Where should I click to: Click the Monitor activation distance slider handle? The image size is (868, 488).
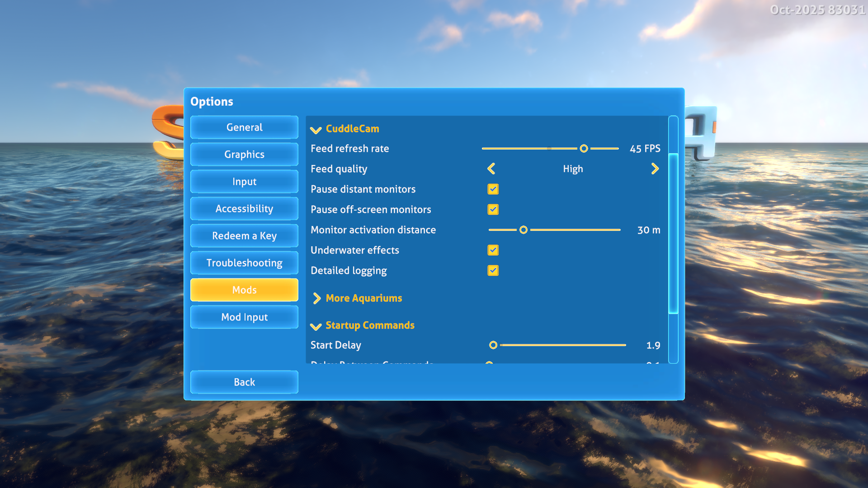(524, 230)
